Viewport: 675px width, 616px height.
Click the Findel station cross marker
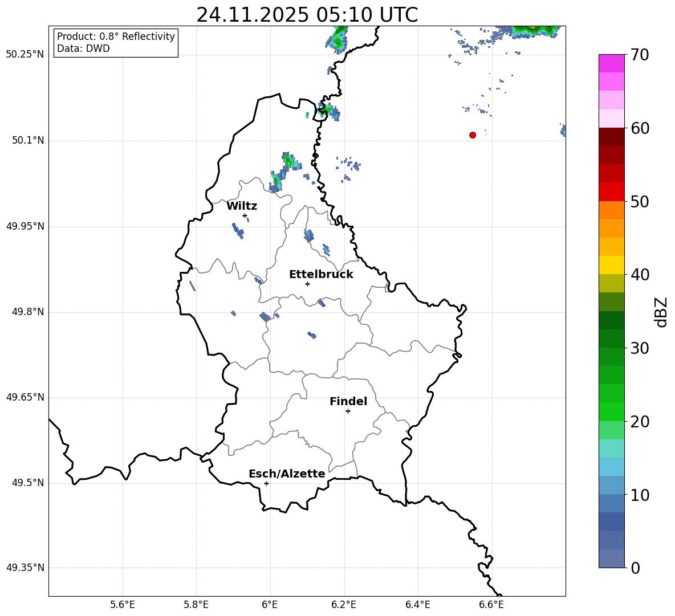[x=348, y=411]
